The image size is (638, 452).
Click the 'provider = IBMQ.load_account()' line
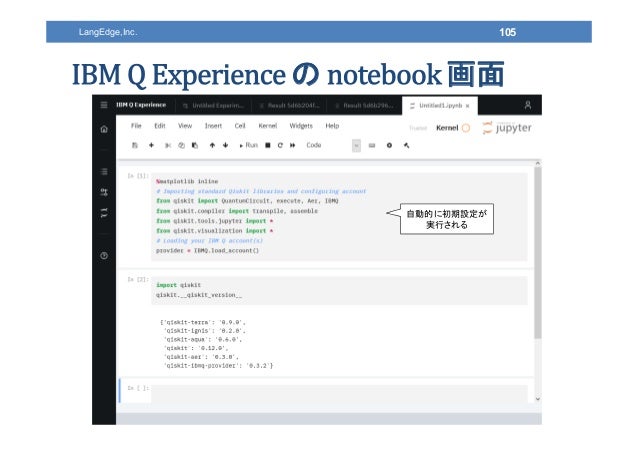(208, 251)
